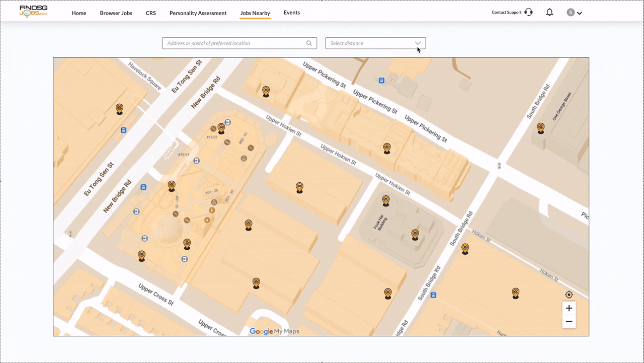The image size is (644, 363).
Task: Open Personality Assessment
Action: tap(198, 13)
